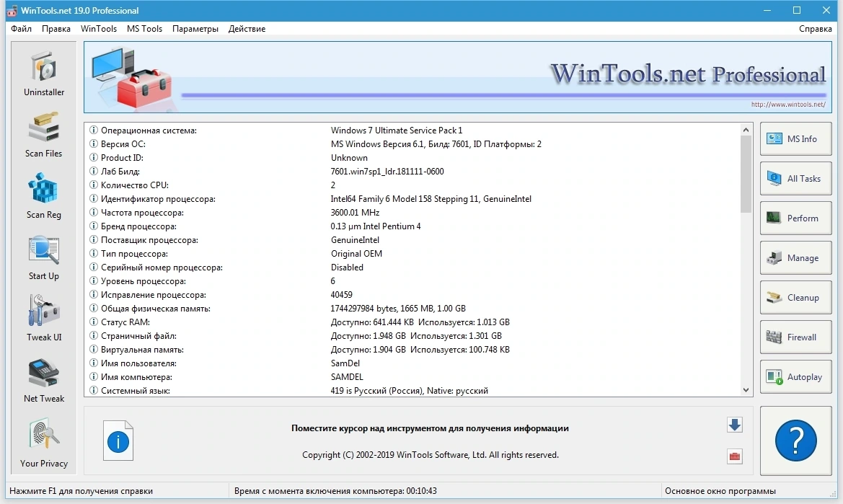This screenshot has width=843, height=504.
Task: Click the info icon beside Имя пользователя
Action: click(94, 363)
